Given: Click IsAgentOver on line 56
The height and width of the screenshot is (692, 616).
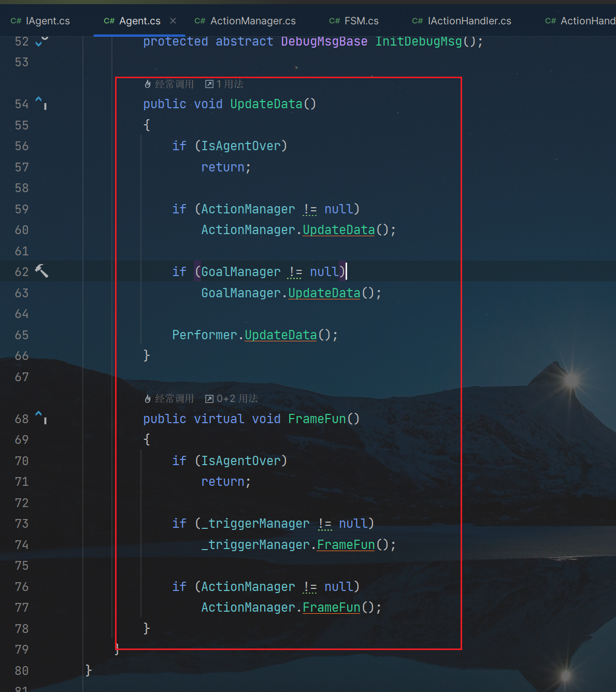Looking at the screenshot, I should point(241,146).
